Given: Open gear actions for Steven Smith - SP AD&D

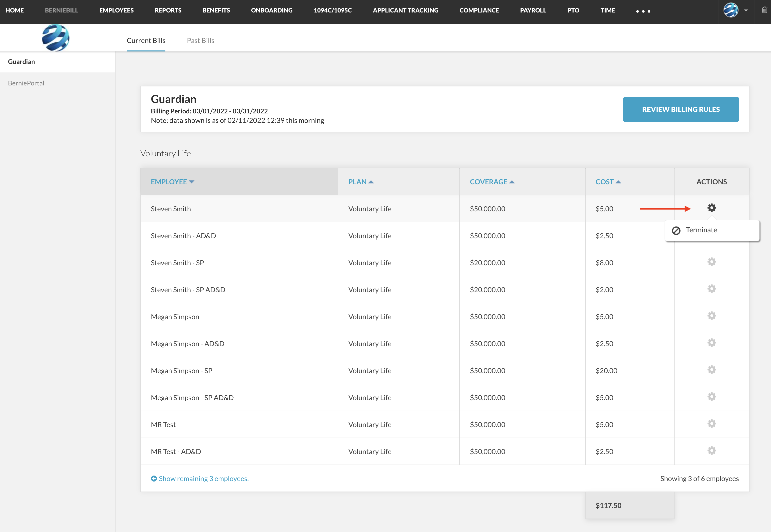Looking at the screenshot, I should click(711, 289).
